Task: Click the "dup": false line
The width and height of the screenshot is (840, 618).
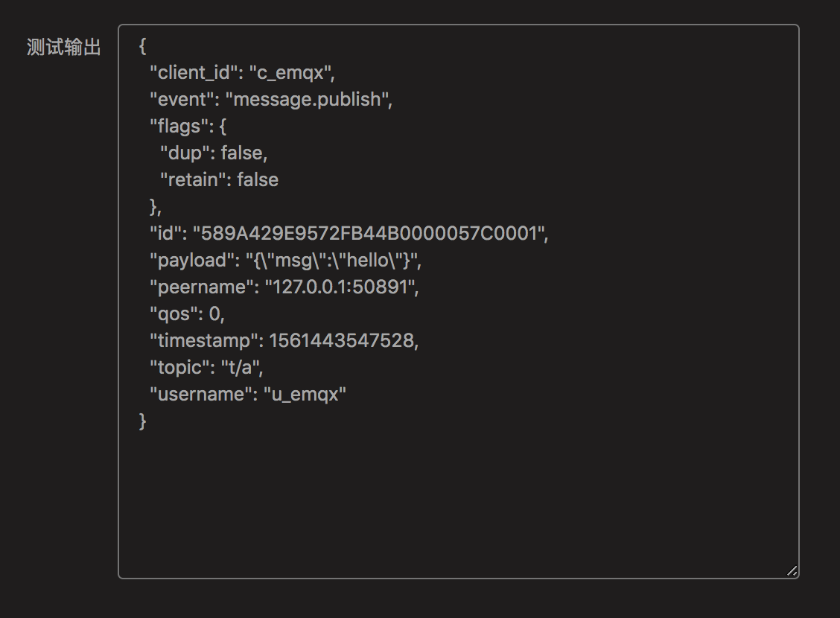Action: tap(213, 153)
